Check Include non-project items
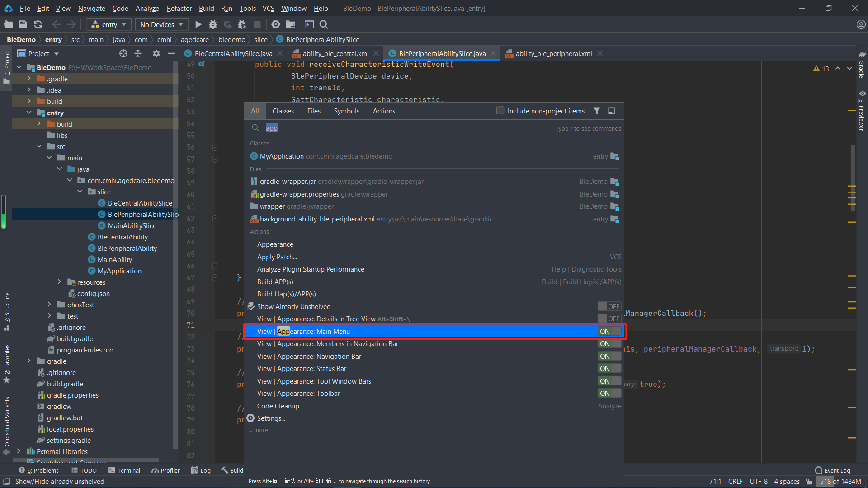 (x=500, y=111)
